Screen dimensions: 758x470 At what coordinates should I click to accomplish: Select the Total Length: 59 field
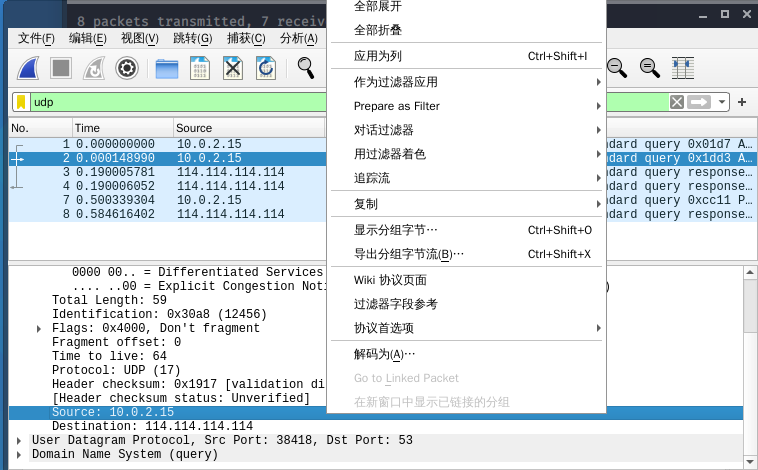tap(109, 300)
